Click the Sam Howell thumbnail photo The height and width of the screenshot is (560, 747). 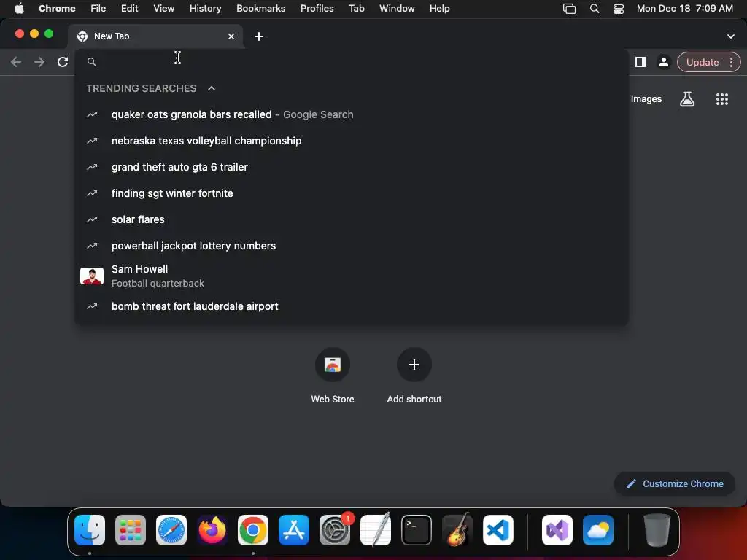(92, 276)
